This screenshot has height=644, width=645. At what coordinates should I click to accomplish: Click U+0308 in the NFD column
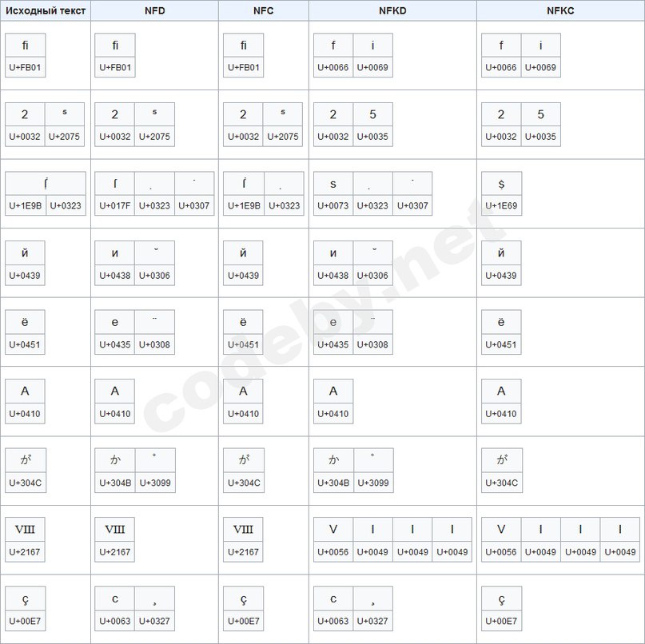(154, 344)
